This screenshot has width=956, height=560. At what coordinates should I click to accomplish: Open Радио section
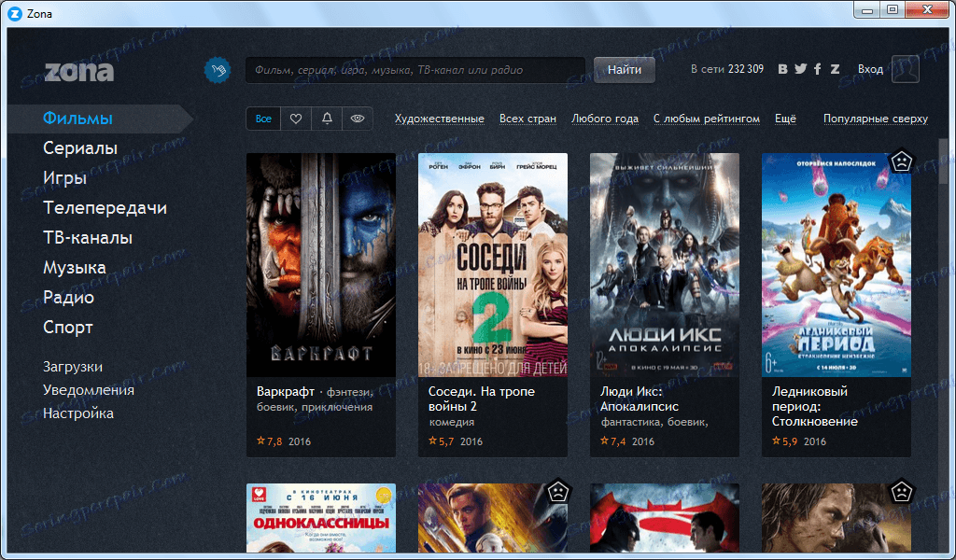(68, 298)
